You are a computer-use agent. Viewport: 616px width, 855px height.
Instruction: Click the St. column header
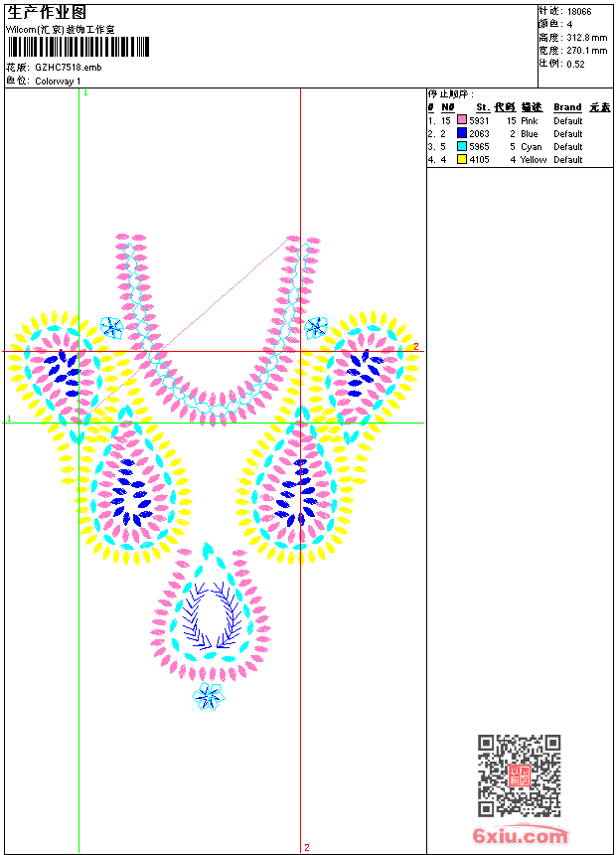coord(483,107)
